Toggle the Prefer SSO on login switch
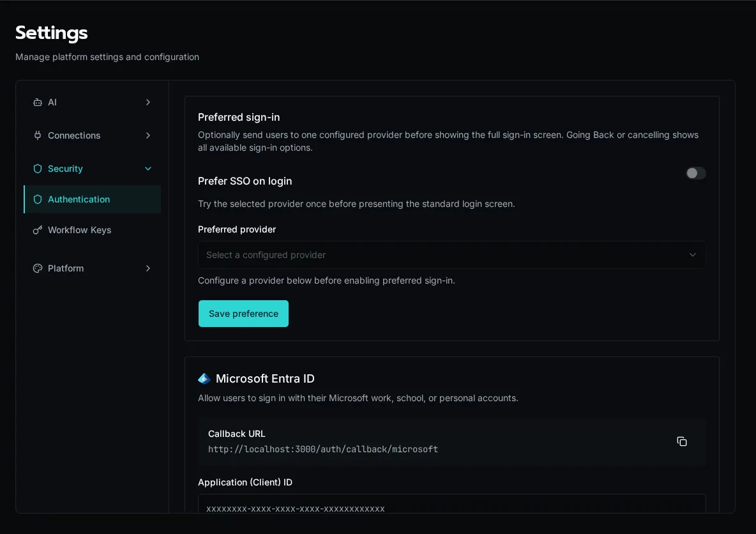 coord(696,173)
